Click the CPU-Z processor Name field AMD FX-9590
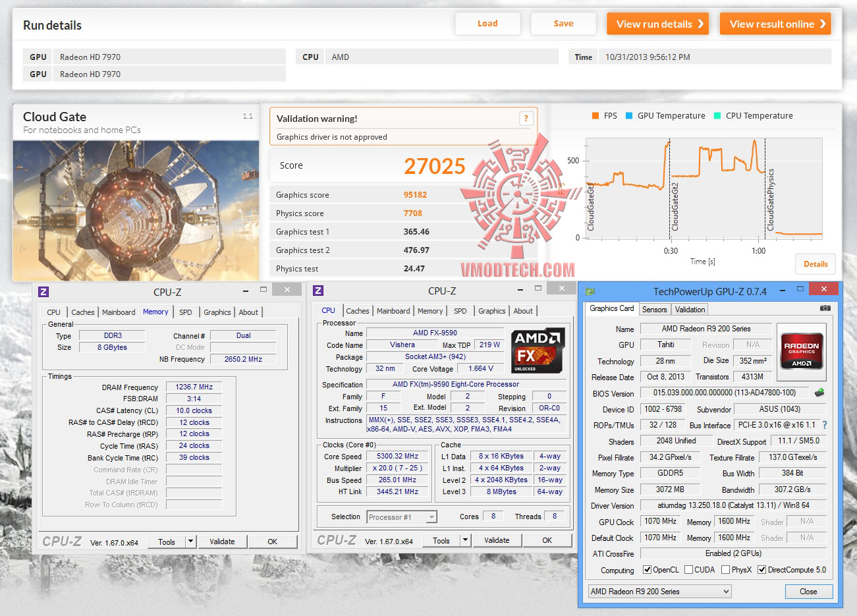The image size is (857, 616). point(435,333)
